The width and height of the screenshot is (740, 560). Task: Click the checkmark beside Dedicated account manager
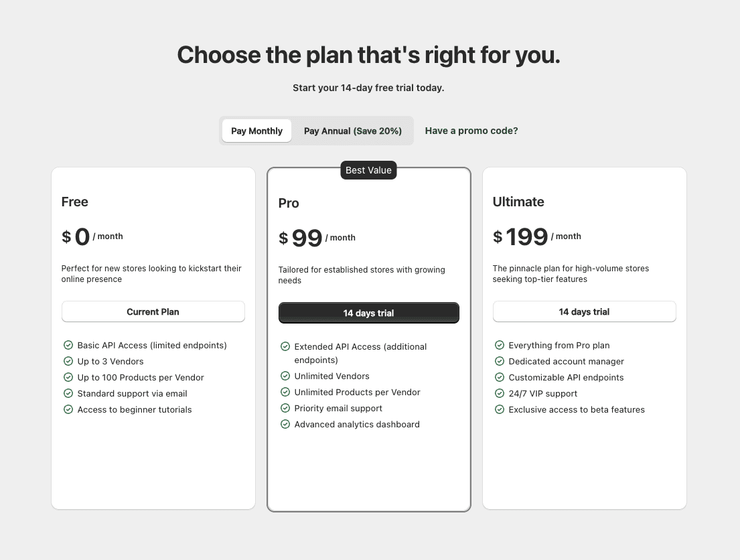[500, 361]
